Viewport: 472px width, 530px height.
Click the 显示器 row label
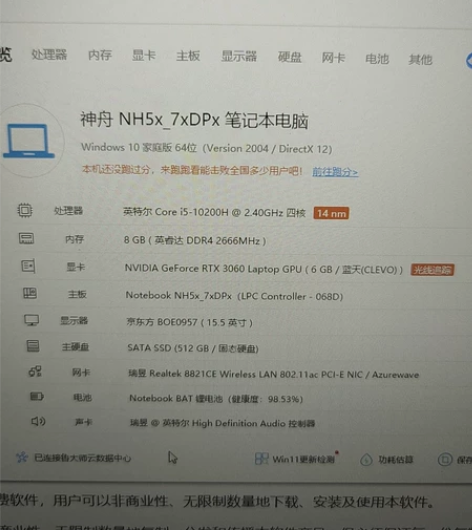74,320
